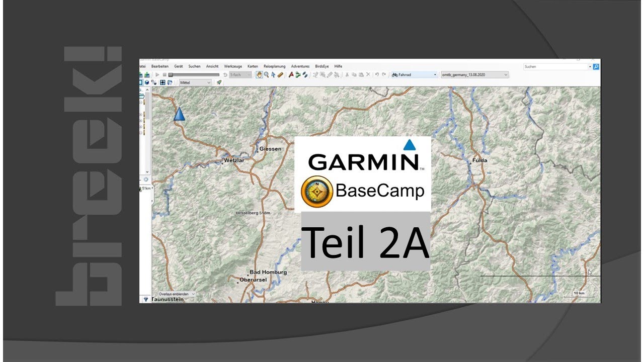Click the loop replay icon
Image resolution: width=644 pixels, height=362 pixels.
pos(225,75)
